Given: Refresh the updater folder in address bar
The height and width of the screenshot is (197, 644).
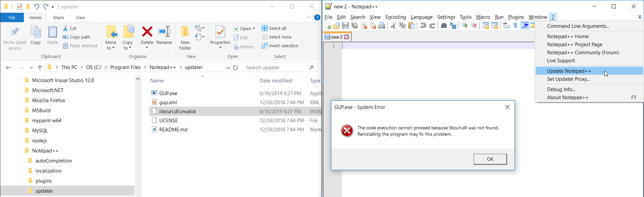Looking at the screenshot, I should point(235,67).
